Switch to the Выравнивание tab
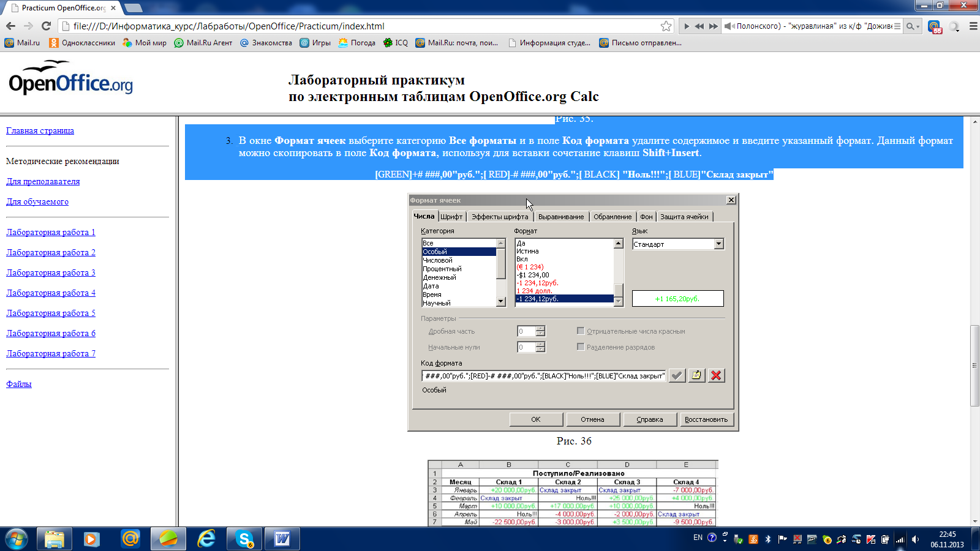The height and width of the screenshot is (551, 980). pyautogui.click(x=561, y=217)
